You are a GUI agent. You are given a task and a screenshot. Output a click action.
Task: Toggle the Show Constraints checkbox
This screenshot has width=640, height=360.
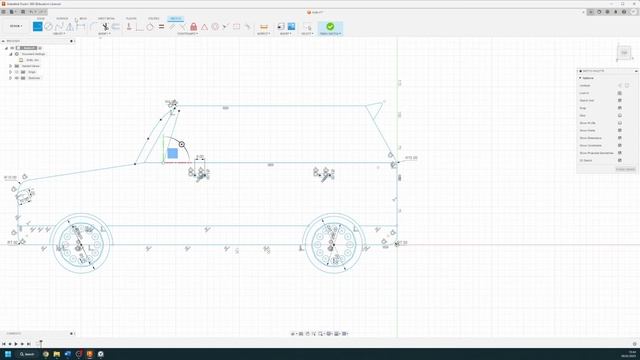[620, 145]
